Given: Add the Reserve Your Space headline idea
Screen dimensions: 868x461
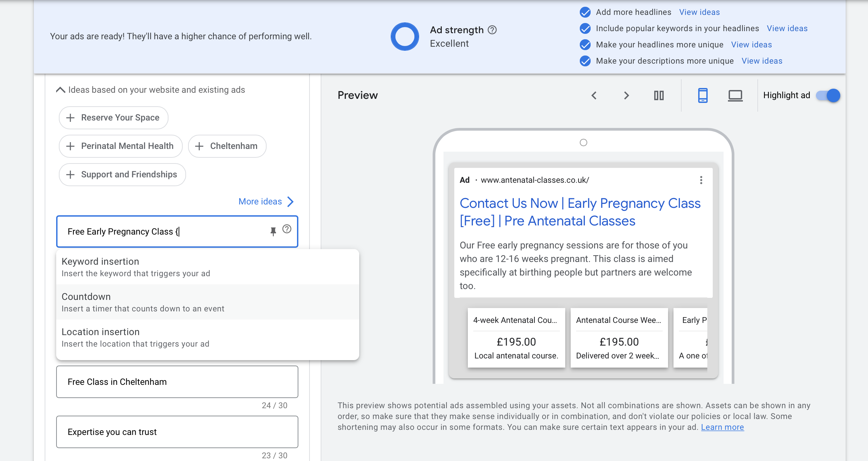Looking at the screenshot, I should click(113, 118).
